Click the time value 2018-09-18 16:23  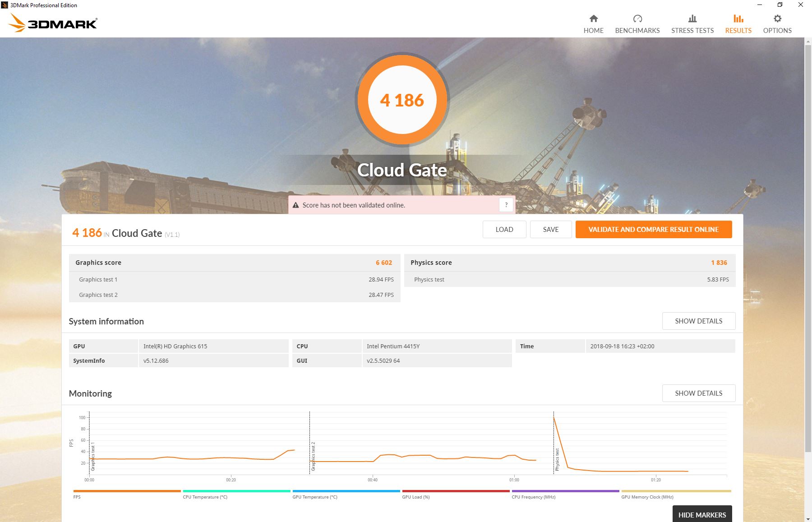point(622,346)
